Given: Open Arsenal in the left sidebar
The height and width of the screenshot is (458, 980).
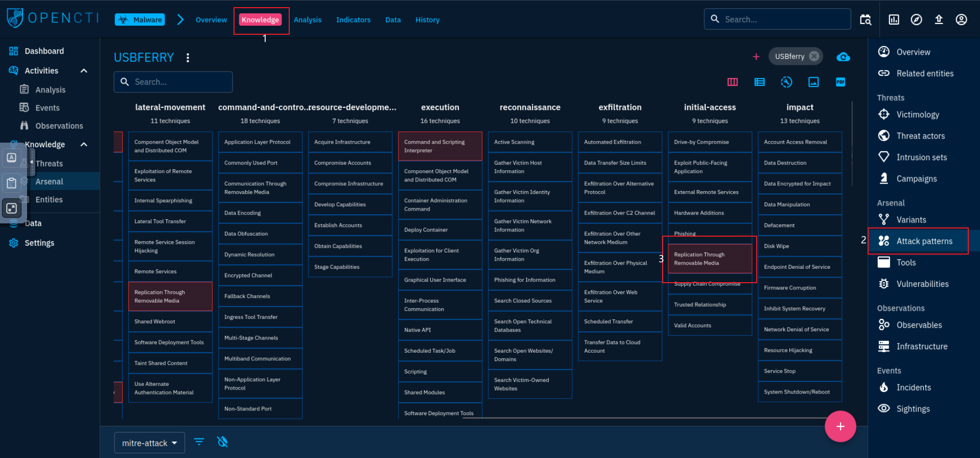Looking at the screenshot, I should click(50, 181).
